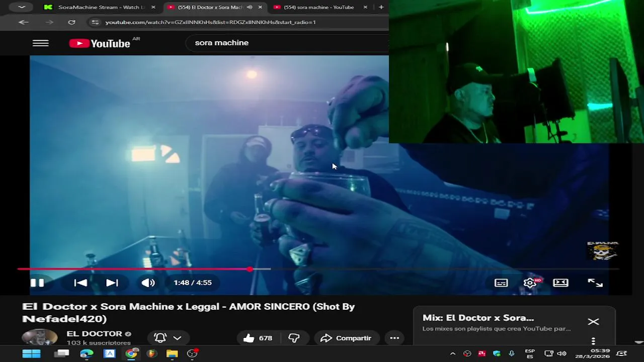This screenshot has width=644, height=362.
Task: Open the Mix panel vertical dots menu
Action: pyautogui.click(x=593, y=341)
